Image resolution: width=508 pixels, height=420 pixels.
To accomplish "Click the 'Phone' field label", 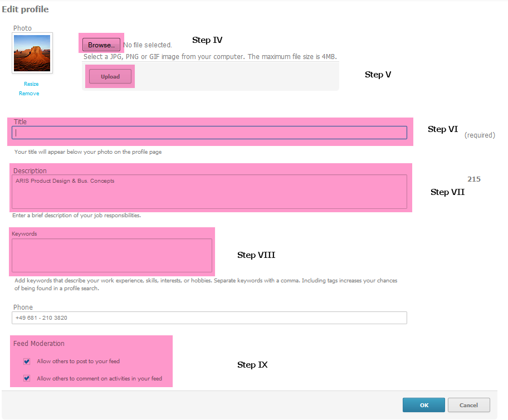I will tap(23, 307).
